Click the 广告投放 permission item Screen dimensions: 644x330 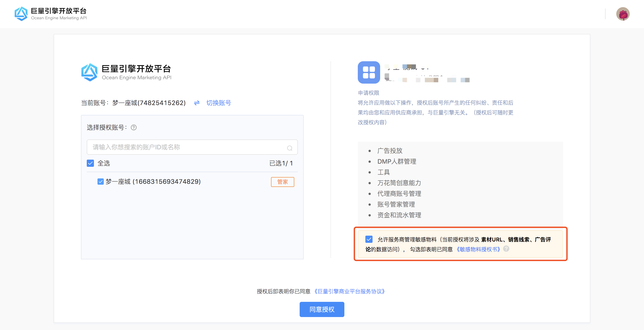click(390, 151)
